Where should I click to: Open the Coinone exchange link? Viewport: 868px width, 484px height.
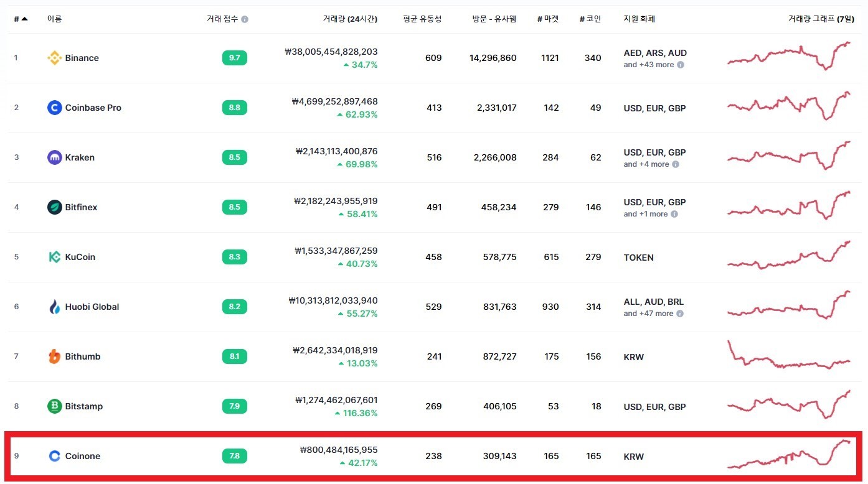pyautogui.click(x=83, y=456)
